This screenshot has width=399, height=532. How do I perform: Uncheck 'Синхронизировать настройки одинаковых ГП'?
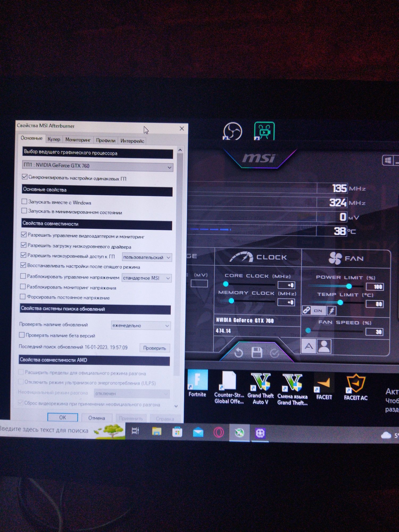click(24, 177)
